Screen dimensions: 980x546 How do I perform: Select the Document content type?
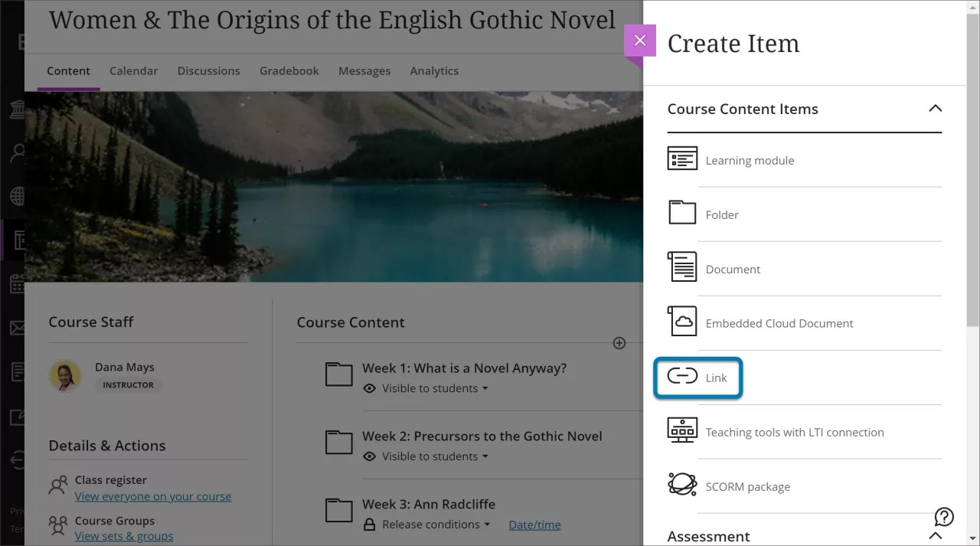(733, 269)
